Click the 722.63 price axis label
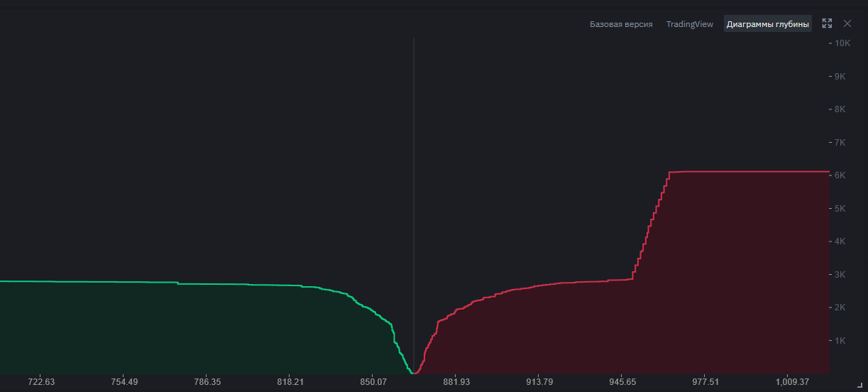This screenshot has width=868, height=392. tap(41, 382)
